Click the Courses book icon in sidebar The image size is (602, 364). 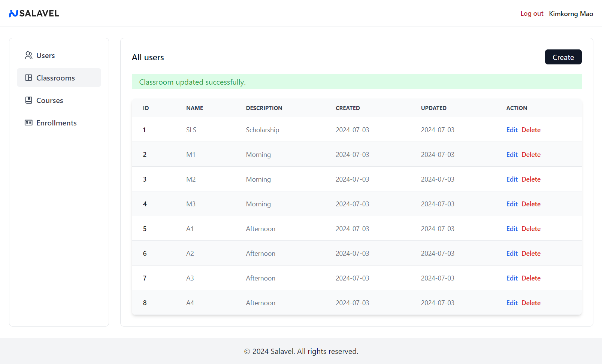28,100
